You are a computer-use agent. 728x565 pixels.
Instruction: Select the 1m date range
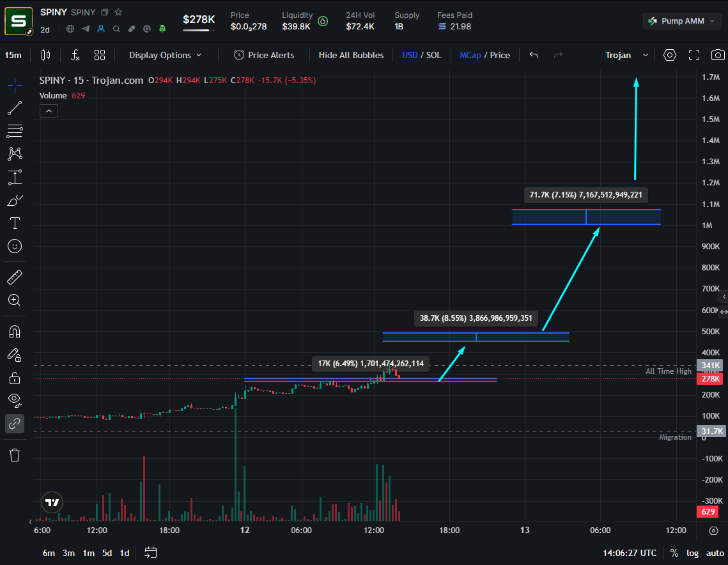[x=88, y=553]
